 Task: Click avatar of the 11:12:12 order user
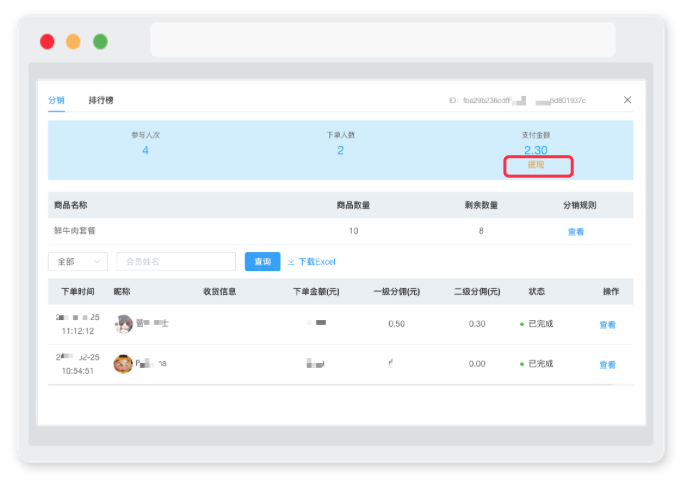click(x=123, y=324)
